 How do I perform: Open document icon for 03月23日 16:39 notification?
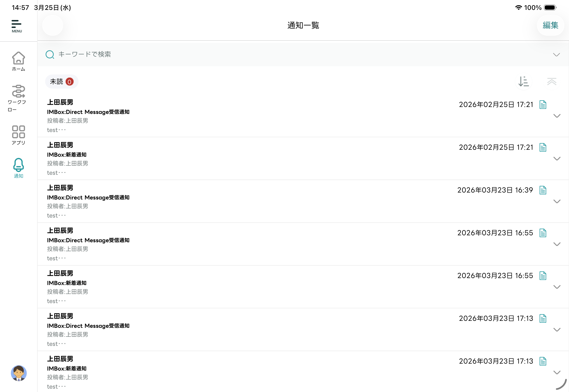point(543,190)
